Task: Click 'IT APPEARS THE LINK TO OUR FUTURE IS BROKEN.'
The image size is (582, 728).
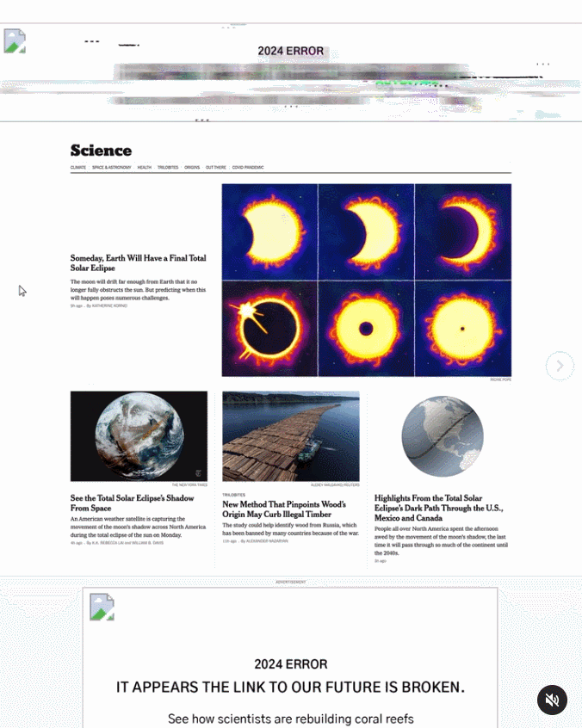Action: [290, 688]
